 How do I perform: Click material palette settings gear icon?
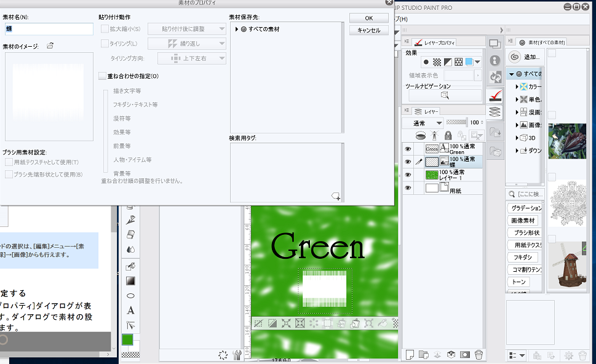[569, 355]
